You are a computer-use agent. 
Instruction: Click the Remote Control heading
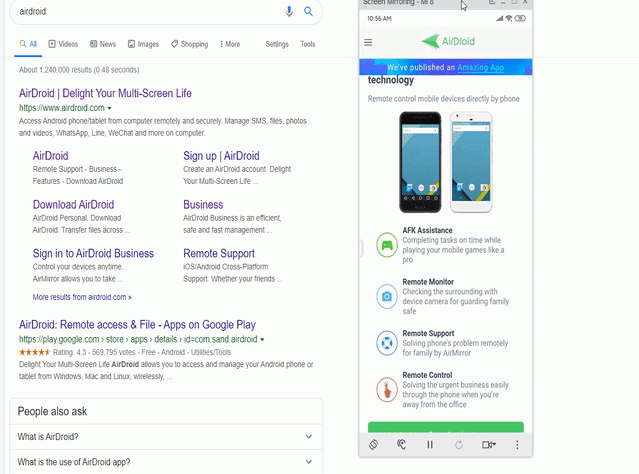427,375
